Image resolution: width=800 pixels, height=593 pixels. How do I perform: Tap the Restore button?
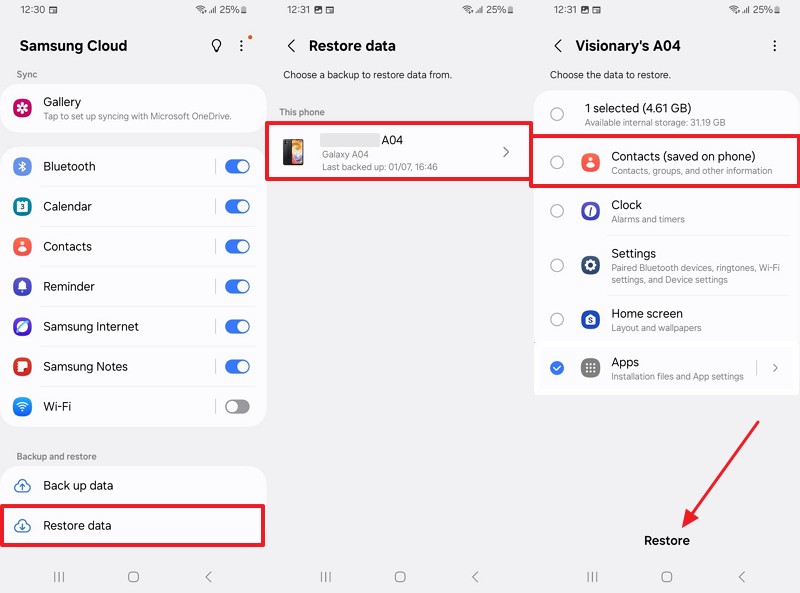click(x=666, y=540)
